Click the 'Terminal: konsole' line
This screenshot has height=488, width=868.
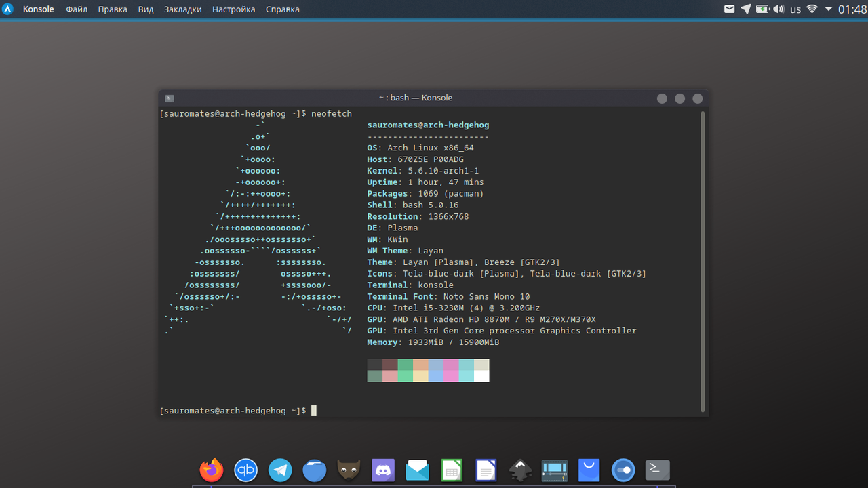coord(410,285)
